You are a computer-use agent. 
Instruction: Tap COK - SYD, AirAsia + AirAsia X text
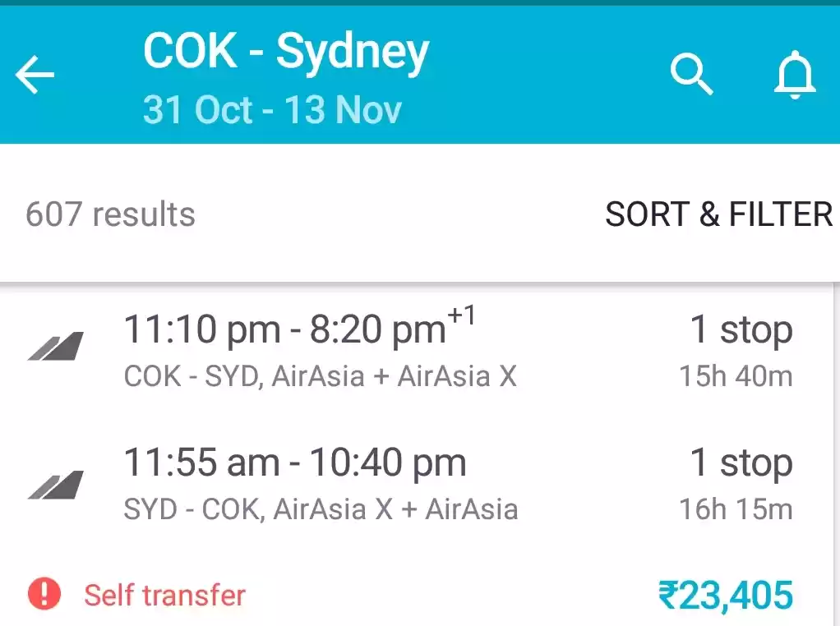pos(320,376)
